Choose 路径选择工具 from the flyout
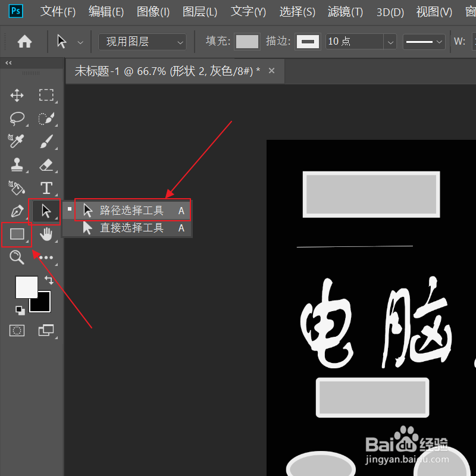This screenshot has height=476, width=476. click(131, 209)
